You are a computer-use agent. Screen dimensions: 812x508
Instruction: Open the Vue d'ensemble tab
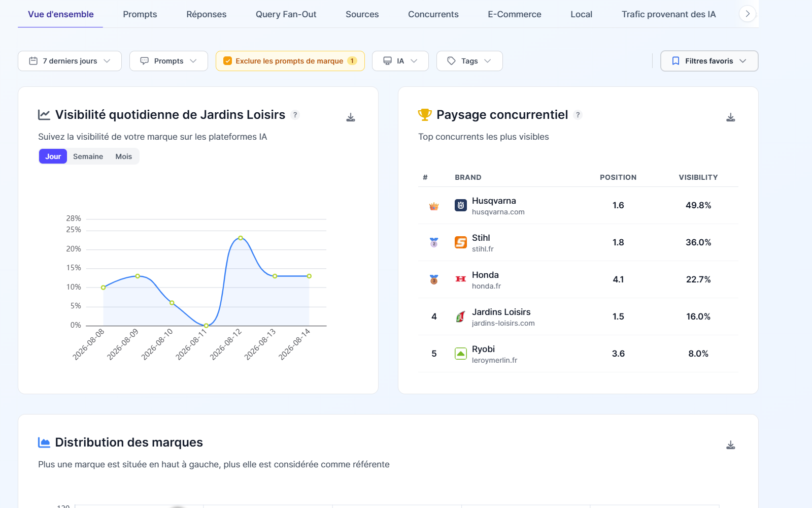click(60, 14)
